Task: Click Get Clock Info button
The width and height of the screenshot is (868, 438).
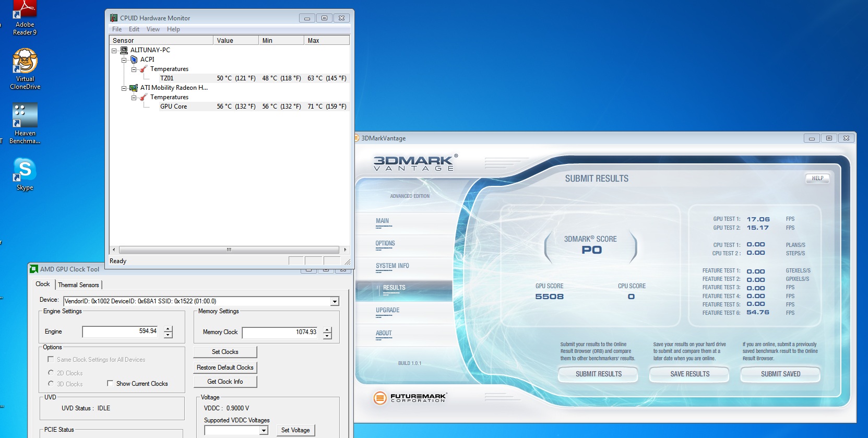Action: point(225,382)
